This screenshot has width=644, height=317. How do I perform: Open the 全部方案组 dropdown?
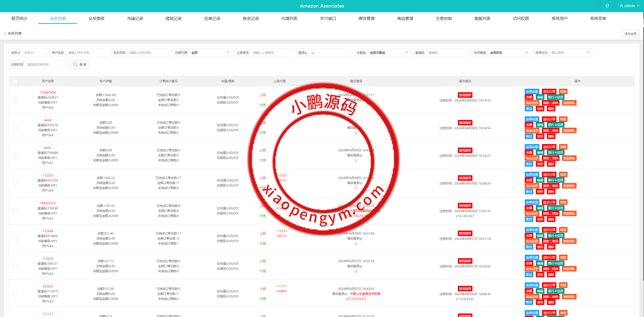pos(389,53)
